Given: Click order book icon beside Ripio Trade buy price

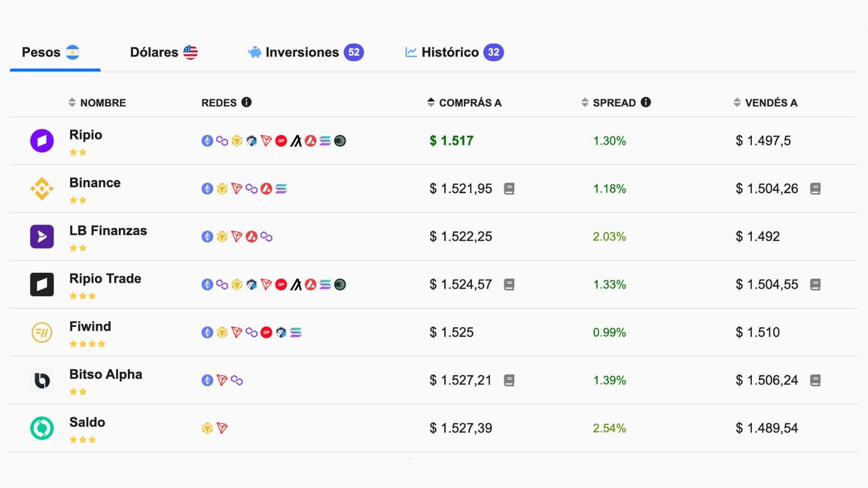Looking at the screenshot, I should tap(509, 285).
